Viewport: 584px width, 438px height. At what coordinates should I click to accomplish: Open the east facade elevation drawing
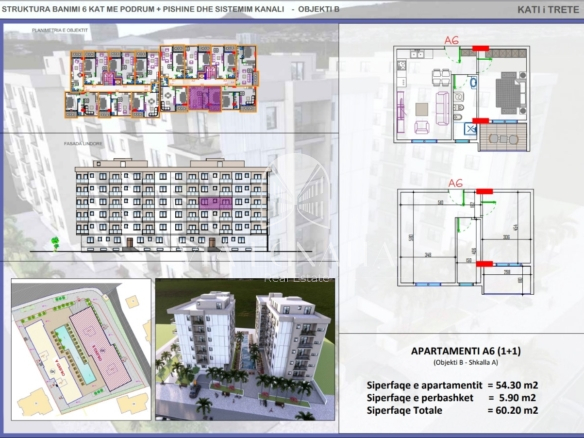pyautogui.click(x=172, y=205)
